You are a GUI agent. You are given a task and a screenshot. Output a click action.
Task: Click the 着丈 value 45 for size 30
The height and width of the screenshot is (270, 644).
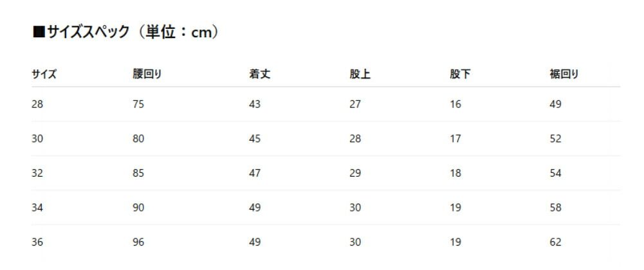(x=255, y=139)
